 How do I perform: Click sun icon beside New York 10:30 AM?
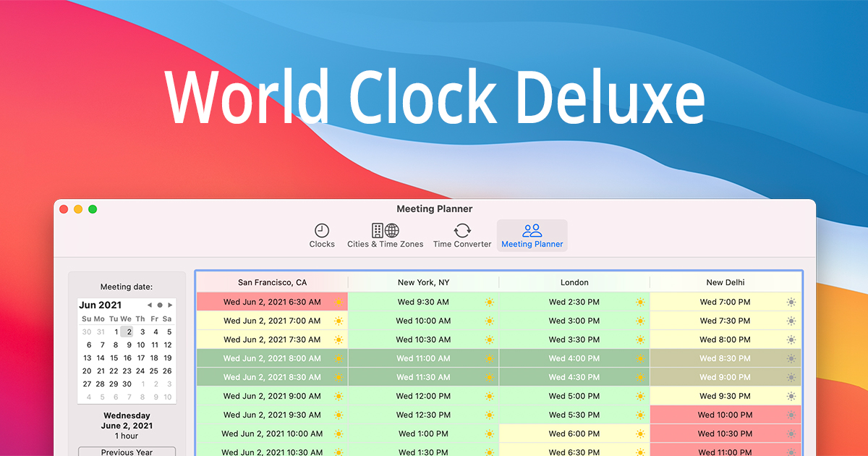pos(490,339)
